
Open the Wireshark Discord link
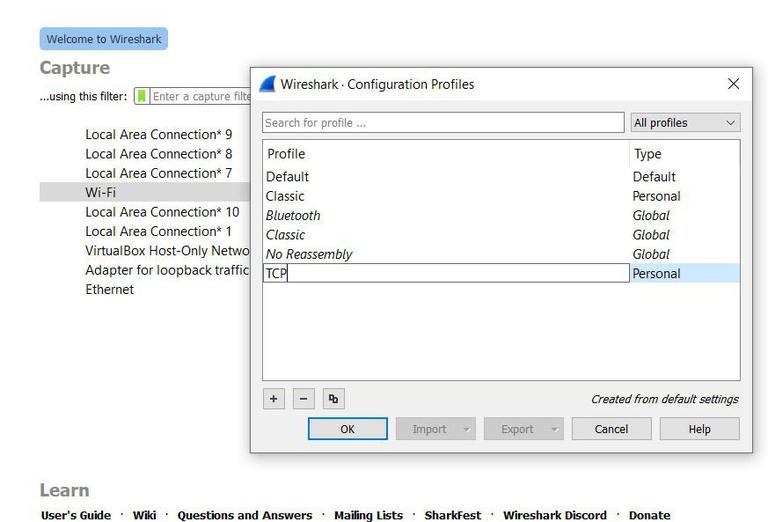click(x=554, y=515)
